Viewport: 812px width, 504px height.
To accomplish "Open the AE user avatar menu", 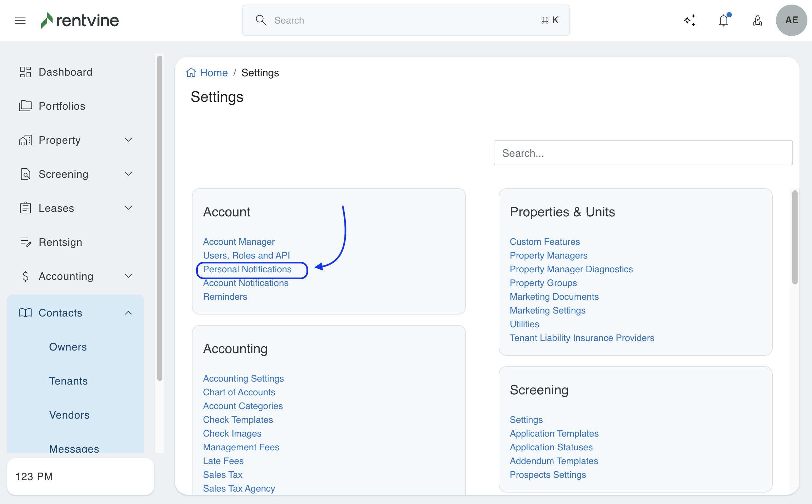I will tap(791, 20).
